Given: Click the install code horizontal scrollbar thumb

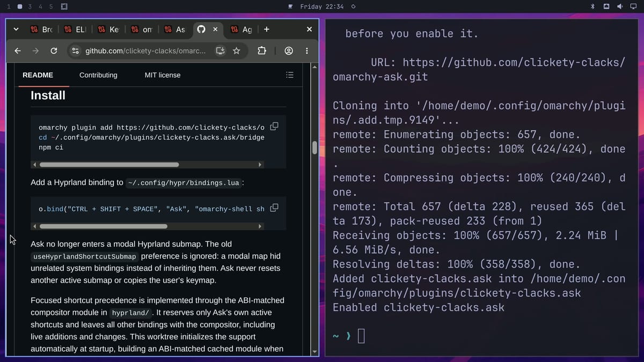Looking at the screenshot, I should tap(109, 165).
